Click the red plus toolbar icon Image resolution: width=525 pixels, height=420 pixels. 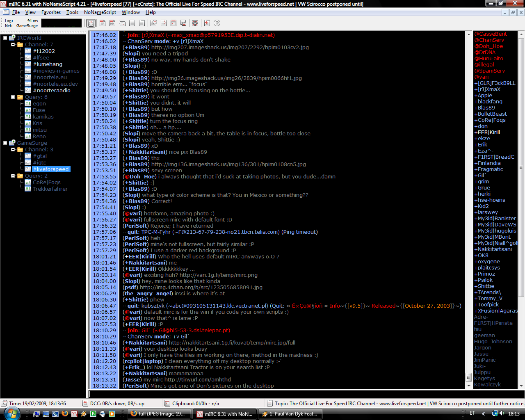[207, 23]
